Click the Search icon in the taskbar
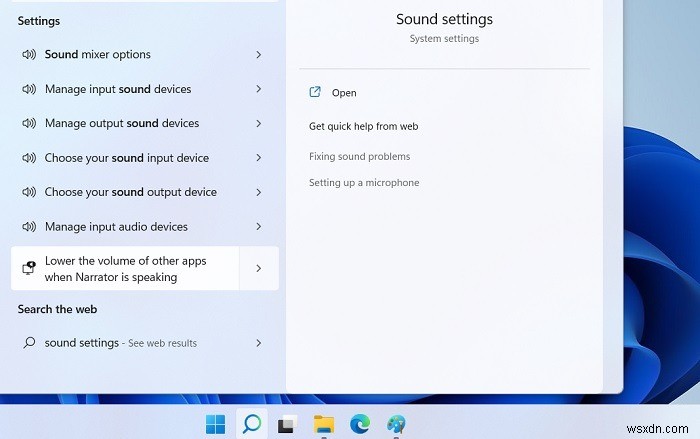 point(252,423)
